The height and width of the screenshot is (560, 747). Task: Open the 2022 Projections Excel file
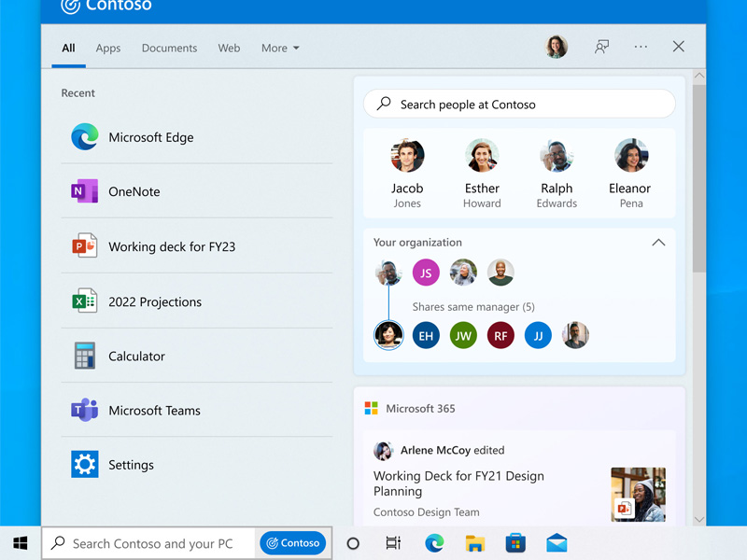pyautogui.click(x=197, y=301)
